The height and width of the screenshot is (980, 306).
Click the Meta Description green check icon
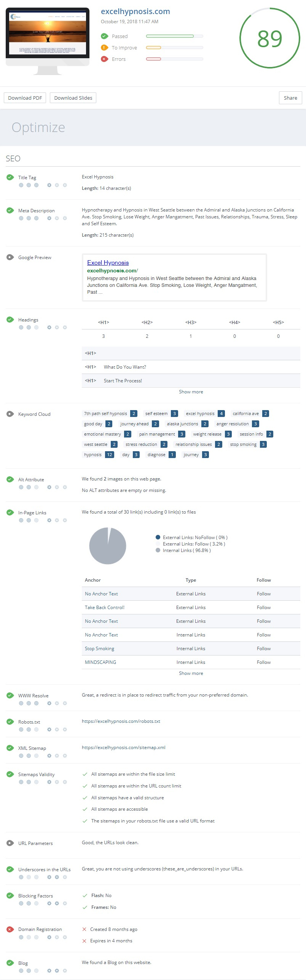tap(10, 210)
